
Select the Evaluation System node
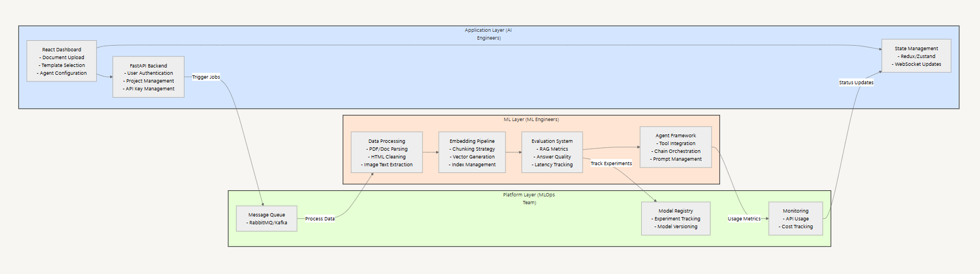[552, 153]
